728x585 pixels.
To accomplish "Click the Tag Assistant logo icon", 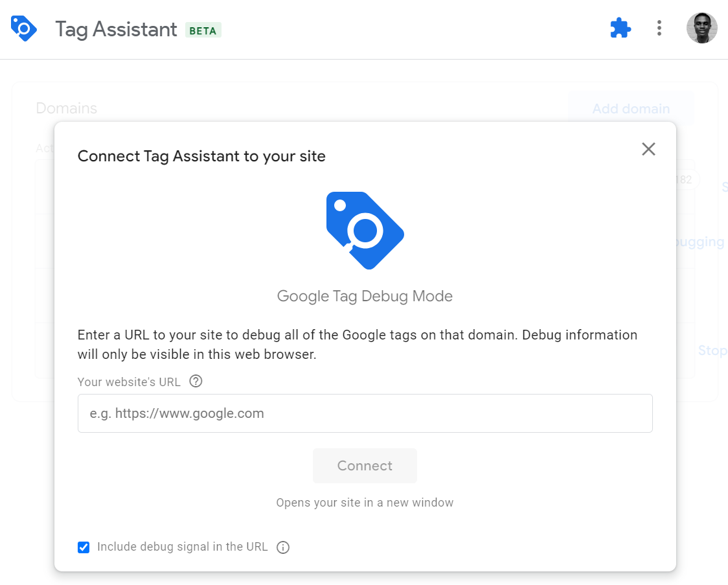I will (23, 29).
